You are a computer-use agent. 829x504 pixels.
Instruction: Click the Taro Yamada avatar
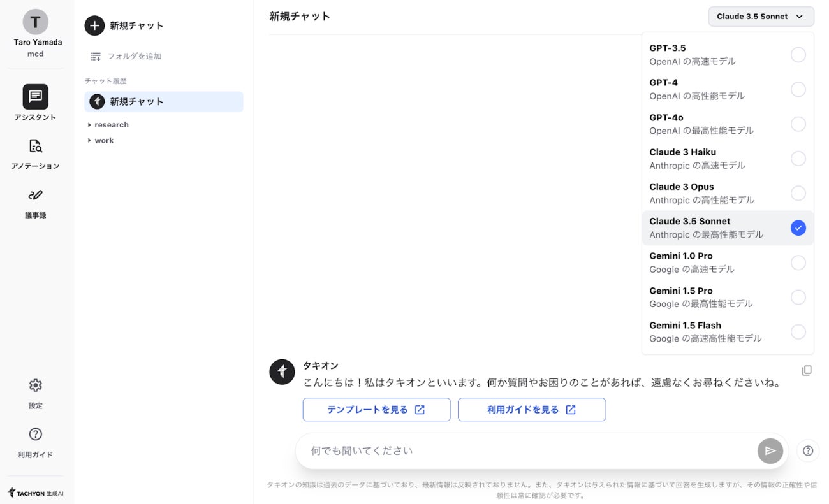pyautogui.click(x=36, y=22)
